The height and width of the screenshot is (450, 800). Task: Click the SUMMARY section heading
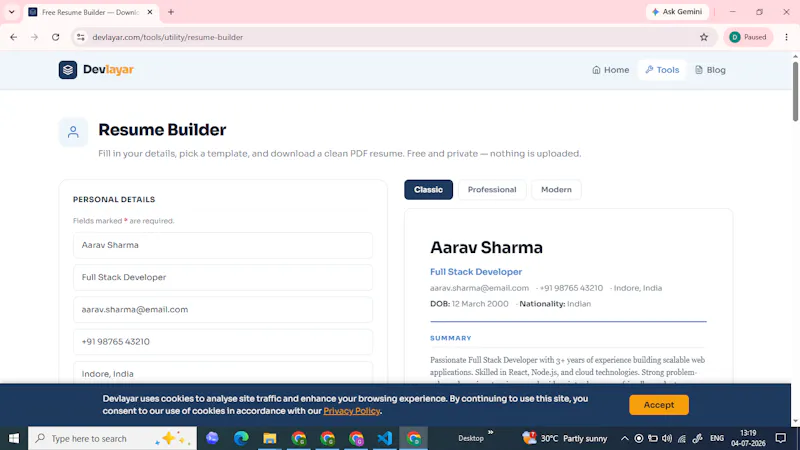click(x=451, y=338)
